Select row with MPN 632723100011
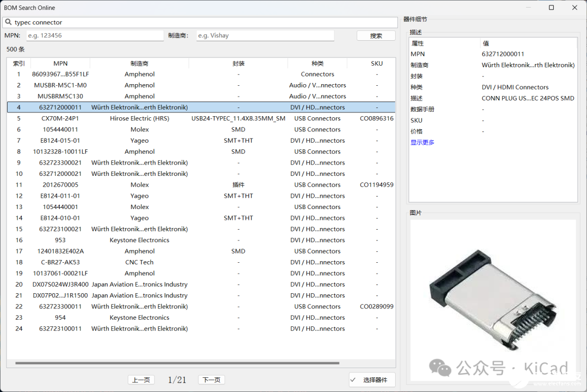This screenshot has width=587, height=392. pyautogui.click(x=201, y=328)
